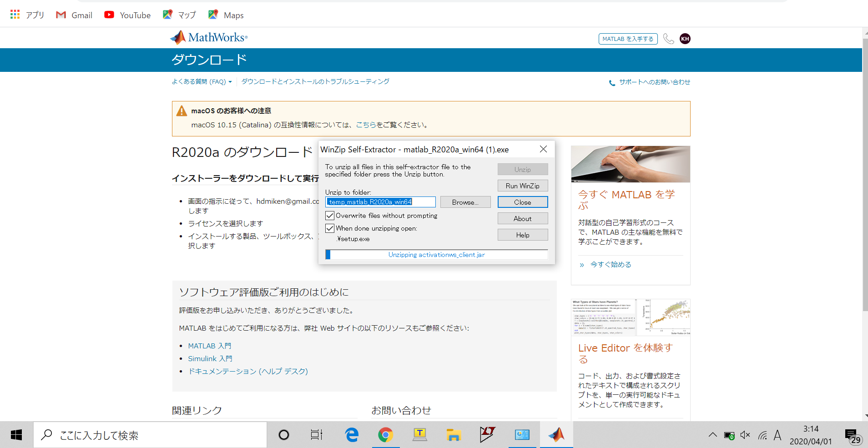Click the Windows taskbar search box

(x=150, y=435)
